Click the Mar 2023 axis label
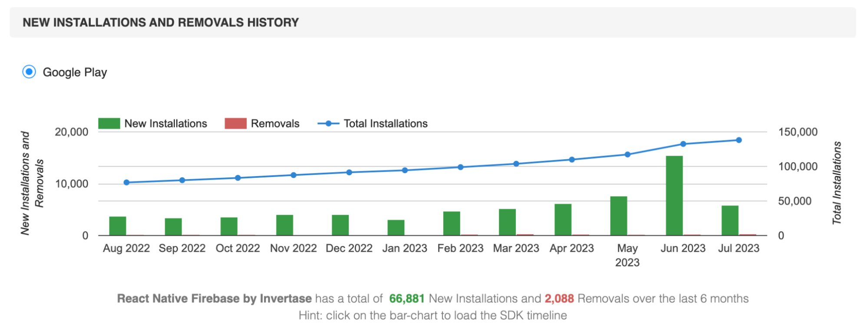Image resolution: width=868 pixels, height=334 pixels. pos(516,248)
